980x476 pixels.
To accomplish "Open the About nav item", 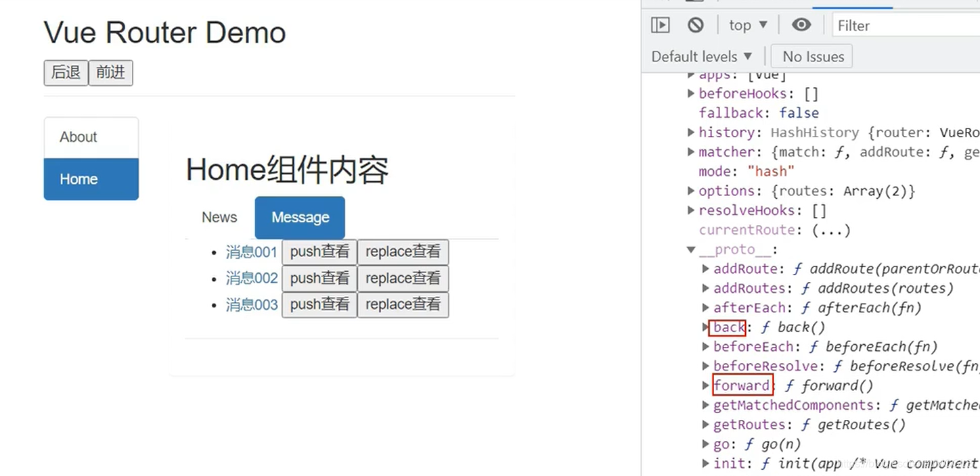I will click(x=91, y=137).
